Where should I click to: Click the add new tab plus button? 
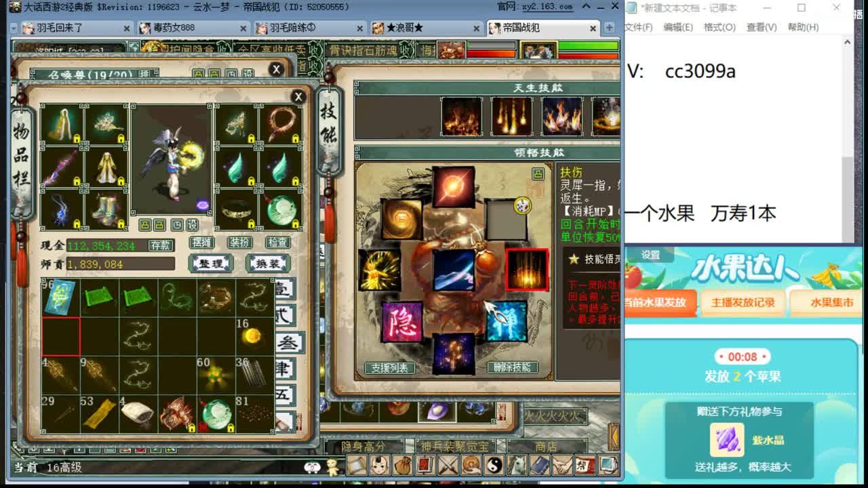(609, 28)
